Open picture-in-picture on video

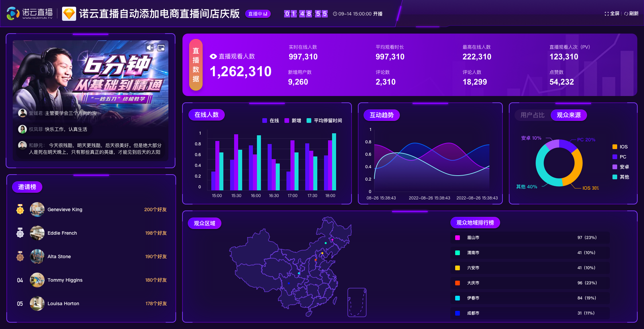(161, 48)
